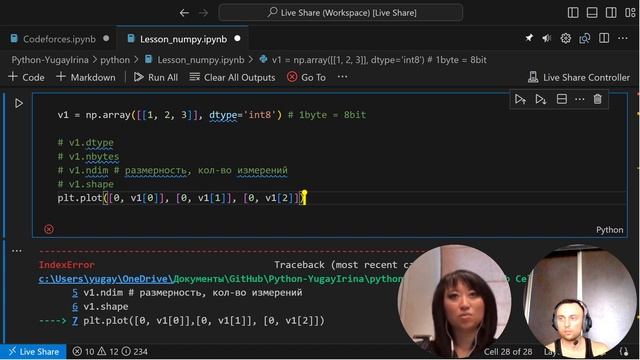The image size is (640, 360).
Task: Select python folder breadcrumb
Action: coord(115,60)
